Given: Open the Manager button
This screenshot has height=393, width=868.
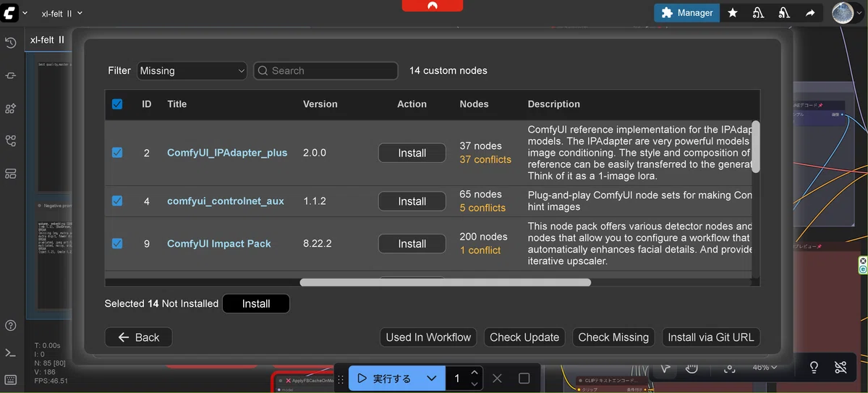Looking at the screenshot, I should [687, 13].
